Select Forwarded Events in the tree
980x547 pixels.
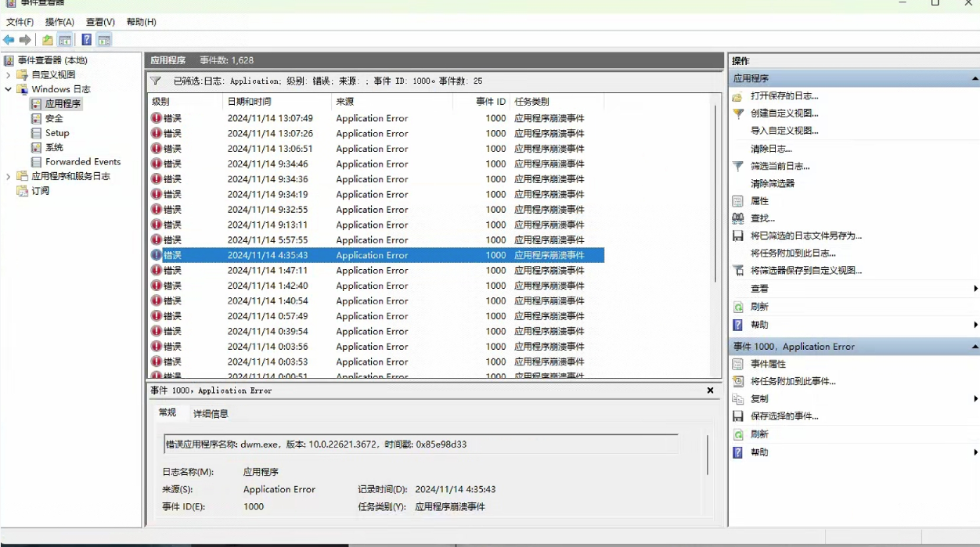coord(83,162)
